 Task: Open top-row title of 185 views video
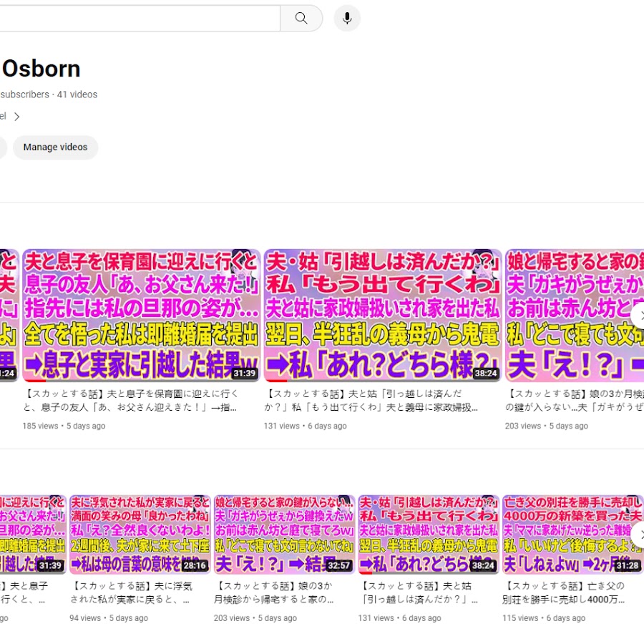131,401
